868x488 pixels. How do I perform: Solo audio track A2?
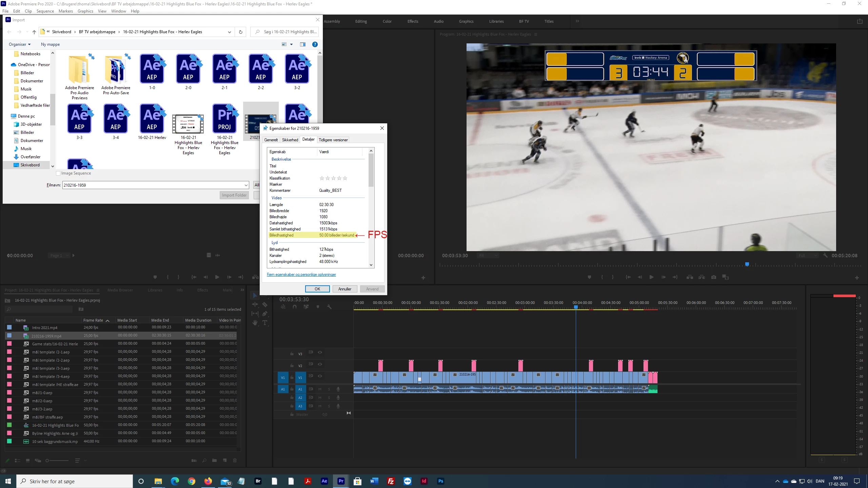329,398
